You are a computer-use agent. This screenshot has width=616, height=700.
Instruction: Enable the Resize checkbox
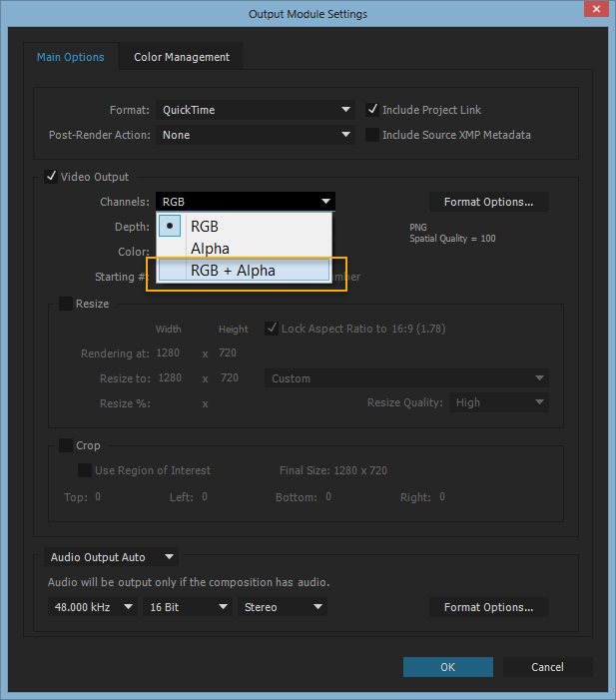pos(66,304)
